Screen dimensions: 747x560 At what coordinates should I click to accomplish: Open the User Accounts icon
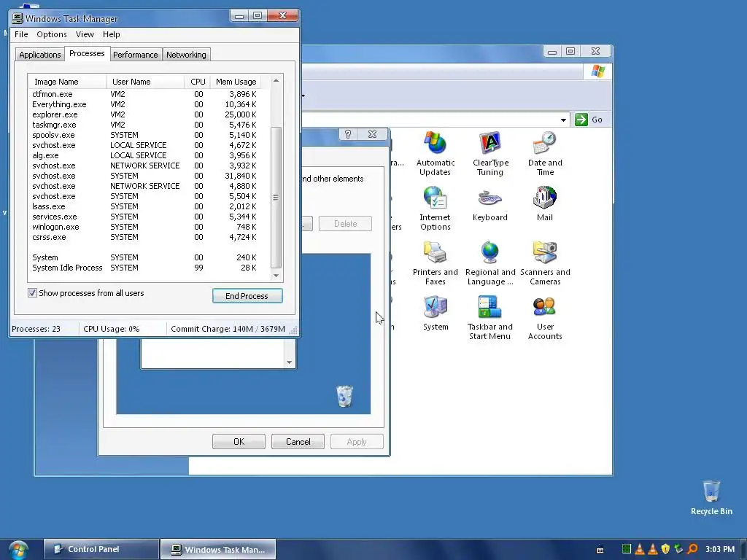[x=545, y=318]
